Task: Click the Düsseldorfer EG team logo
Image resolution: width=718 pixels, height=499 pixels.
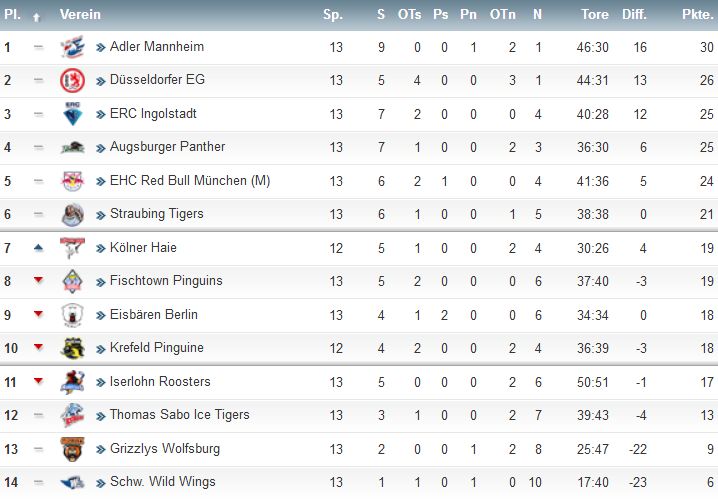Action: pos(72,80)
